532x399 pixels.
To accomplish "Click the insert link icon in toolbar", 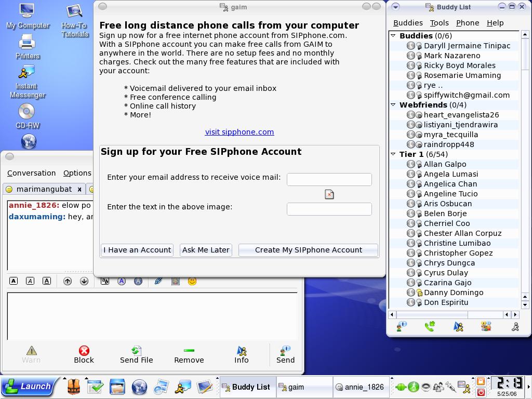I will coord(158,281).
